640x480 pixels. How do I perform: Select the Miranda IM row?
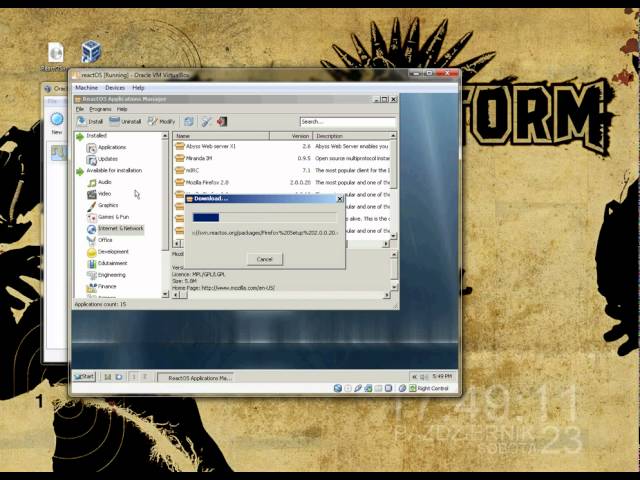(x=282, y=158)
